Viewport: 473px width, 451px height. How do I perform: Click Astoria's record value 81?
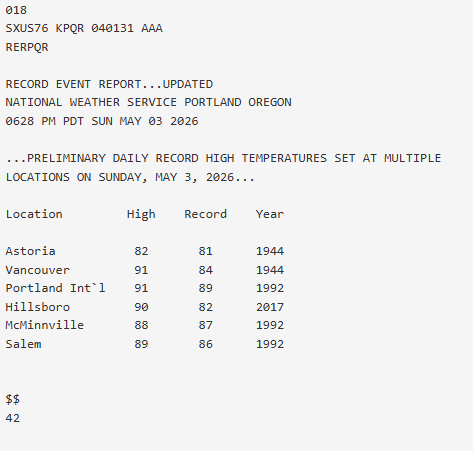pyautogui.click(x=206, y=251)
